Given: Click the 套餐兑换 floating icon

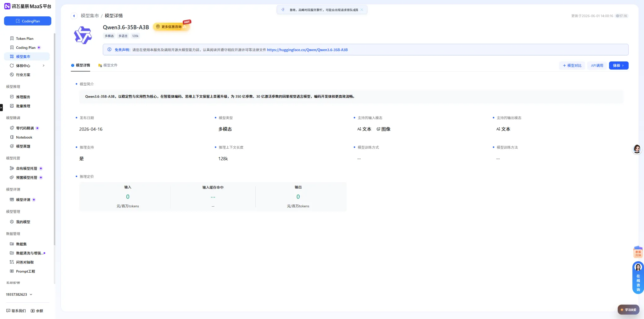Looking at the screenshot, I should point(638,252).
